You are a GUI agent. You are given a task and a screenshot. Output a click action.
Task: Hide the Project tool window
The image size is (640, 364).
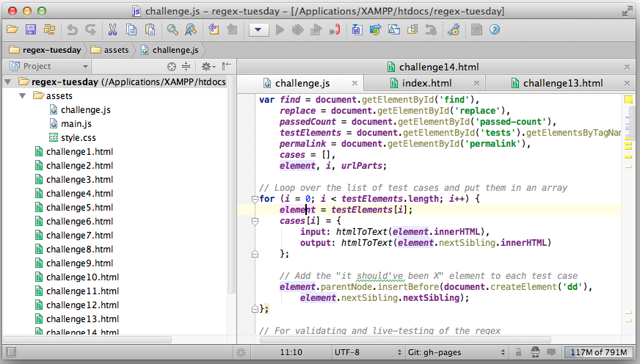[x=227, y=66]
